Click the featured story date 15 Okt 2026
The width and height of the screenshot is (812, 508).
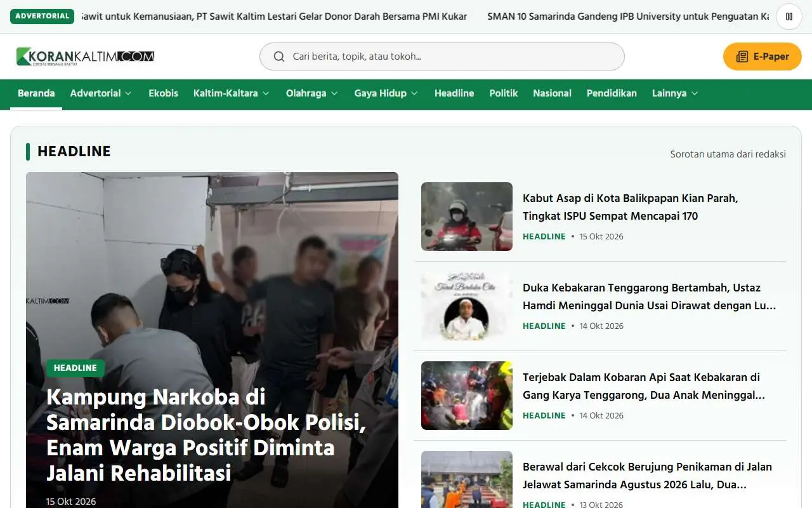point(71,502)
